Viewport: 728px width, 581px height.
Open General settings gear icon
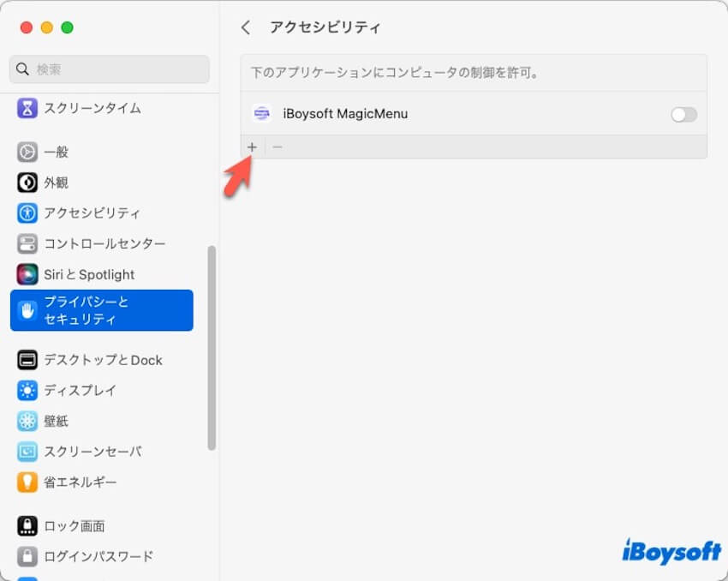27,152
